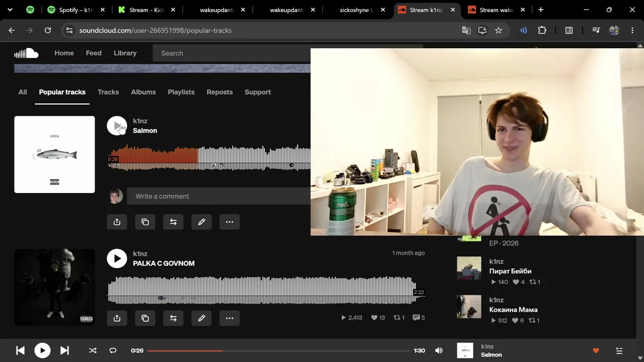Repost the Salmon track
Viewport: 644px width, 362px height.
[x=174, y=222]
